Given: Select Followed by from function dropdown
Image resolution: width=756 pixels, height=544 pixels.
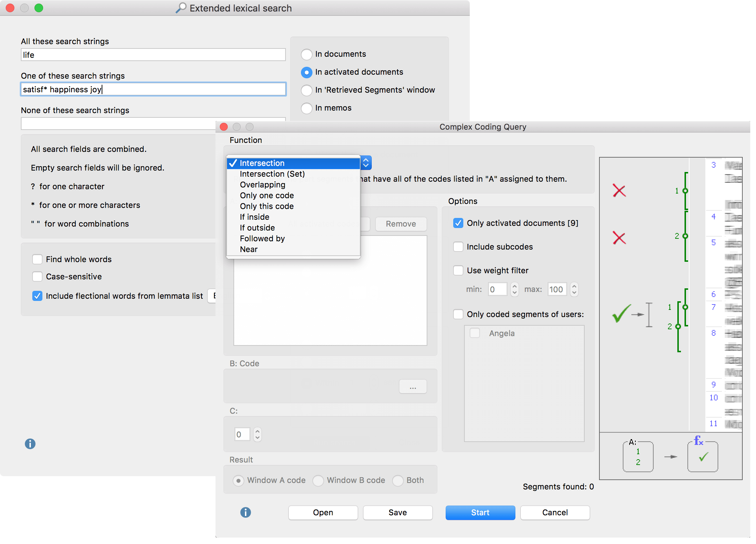Looking at the screenshot, I should coord(263,238).
